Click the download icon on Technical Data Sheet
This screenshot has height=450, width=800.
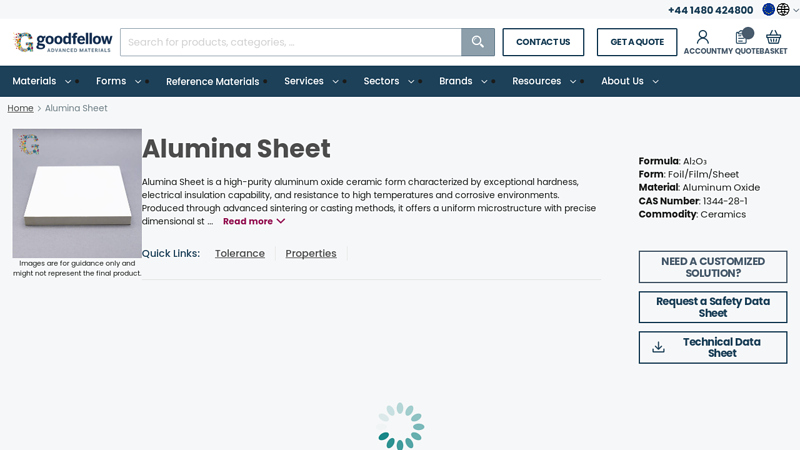click(x=659, y=347)
